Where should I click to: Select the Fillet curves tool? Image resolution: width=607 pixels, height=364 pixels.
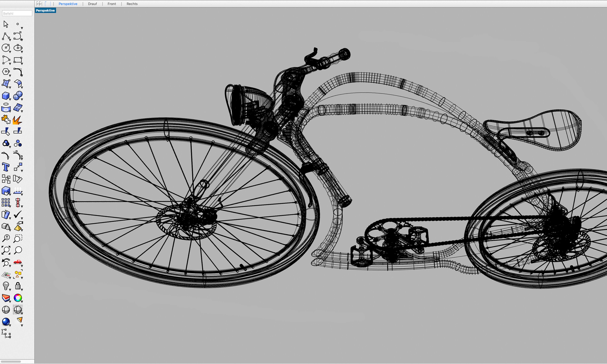[18, 72]
